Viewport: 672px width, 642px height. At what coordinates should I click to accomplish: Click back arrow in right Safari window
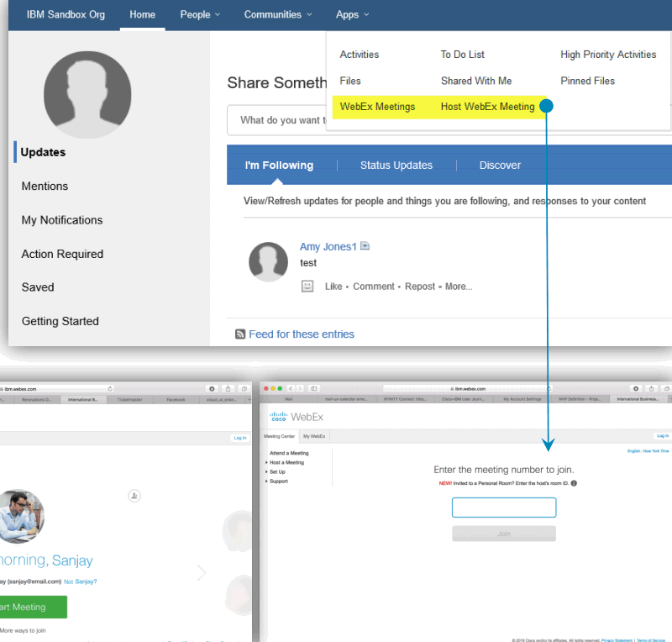click(x=291, y=388)
